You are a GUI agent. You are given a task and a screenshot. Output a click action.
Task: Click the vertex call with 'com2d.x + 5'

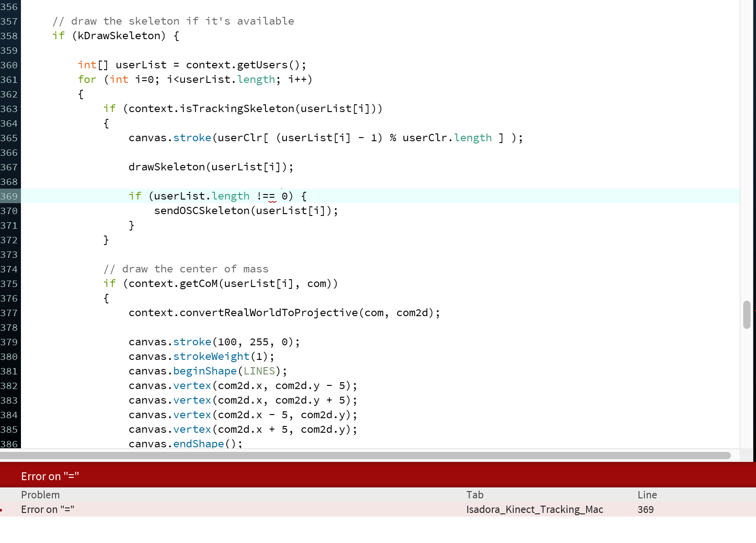243,430
